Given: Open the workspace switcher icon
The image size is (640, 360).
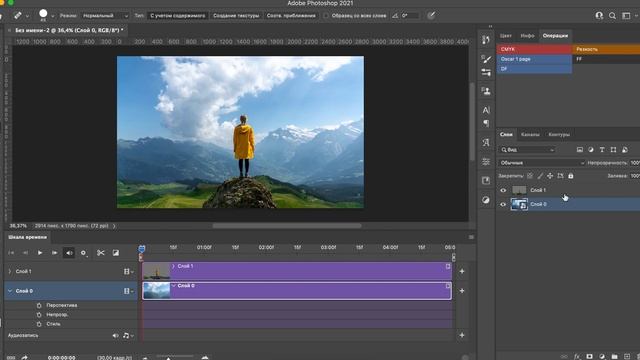Looking at the screenshot, I should [626, 16].
